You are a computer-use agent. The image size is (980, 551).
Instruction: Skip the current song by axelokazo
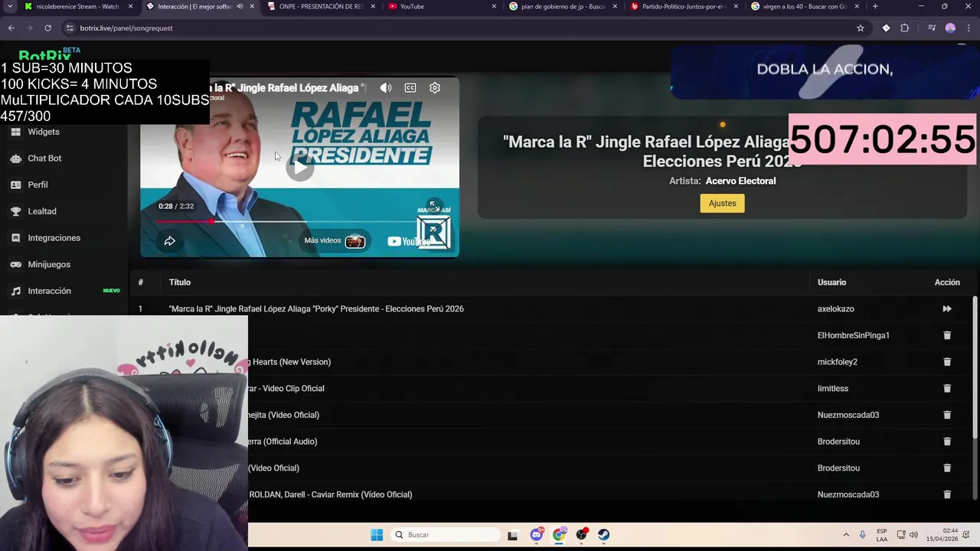coord(947,309)
